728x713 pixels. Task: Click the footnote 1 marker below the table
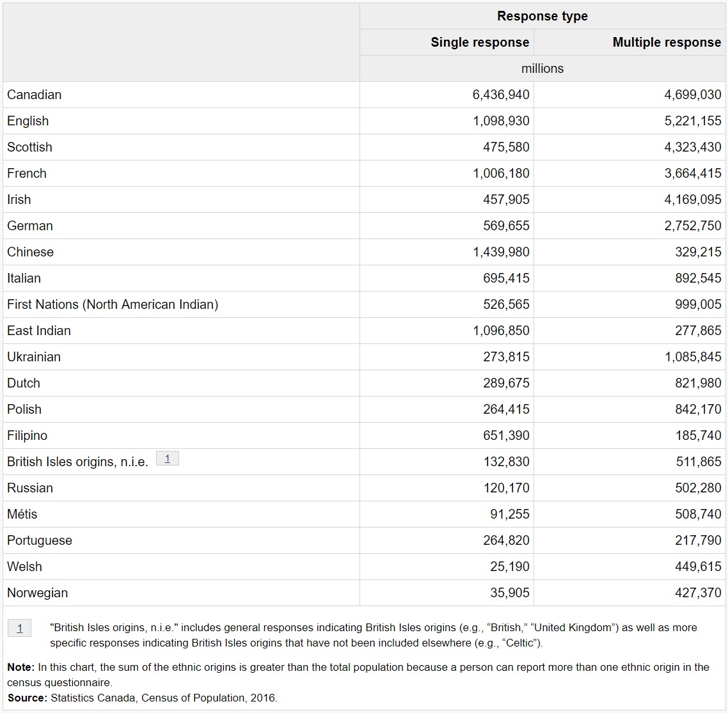point(19,628)
